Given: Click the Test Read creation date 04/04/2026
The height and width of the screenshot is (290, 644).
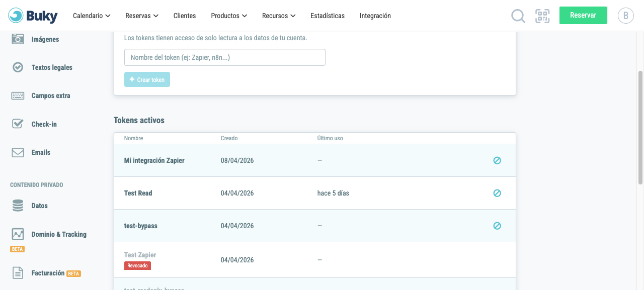Looking at the screenshot, I should point(237,193).
